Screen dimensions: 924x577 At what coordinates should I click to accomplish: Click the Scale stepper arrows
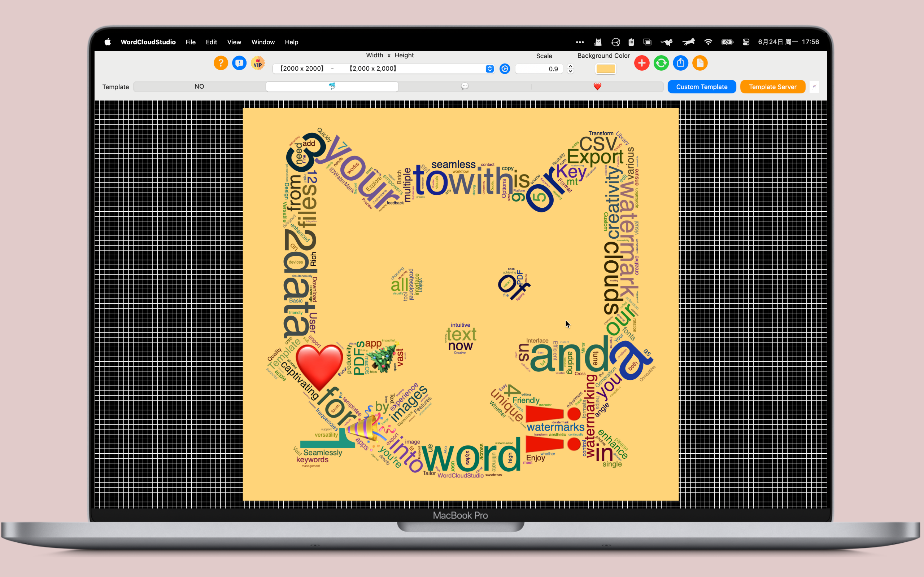[x=570, y=69]
